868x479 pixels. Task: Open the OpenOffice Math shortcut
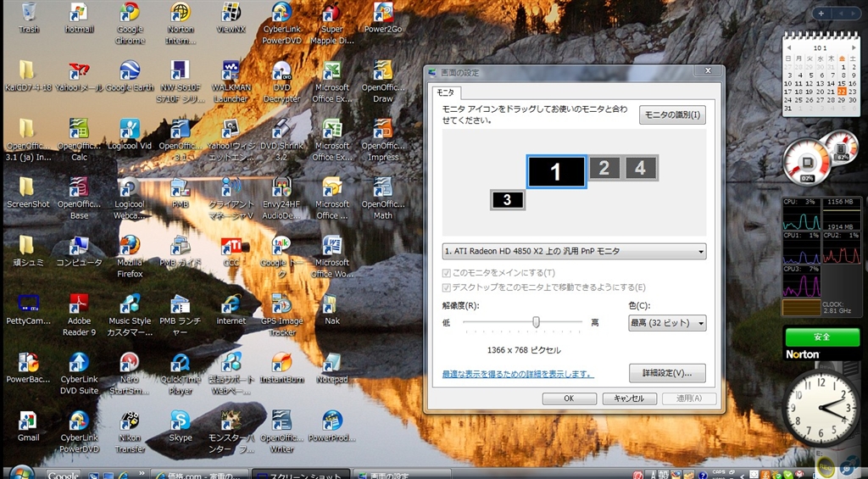pyautogui.click(x=382, y=198)
